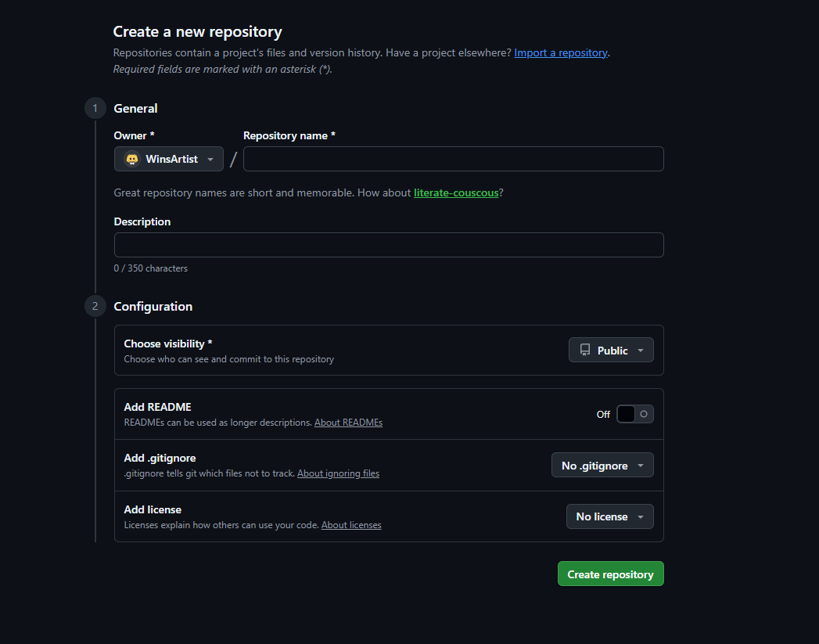Image resolution: width=819 pixels, height=644 pixels.
Task: Click into the Description input box
Action: (389, 245)
